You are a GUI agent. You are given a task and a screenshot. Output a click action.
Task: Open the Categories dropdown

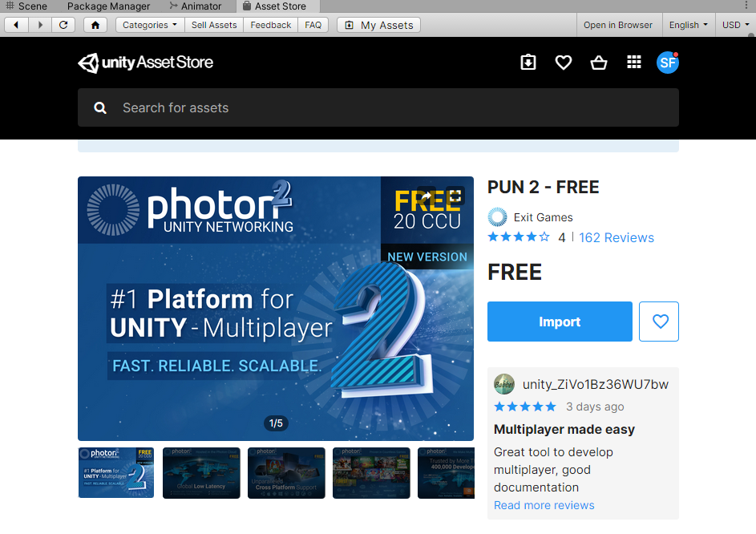(150, 25)
